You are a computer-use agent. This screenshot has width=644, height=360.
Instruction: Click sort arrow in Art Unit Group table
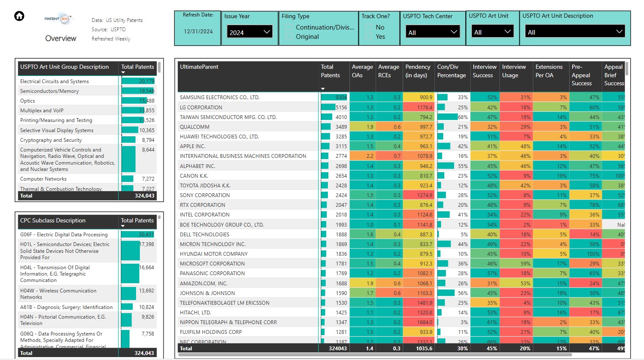coord(123,73)
